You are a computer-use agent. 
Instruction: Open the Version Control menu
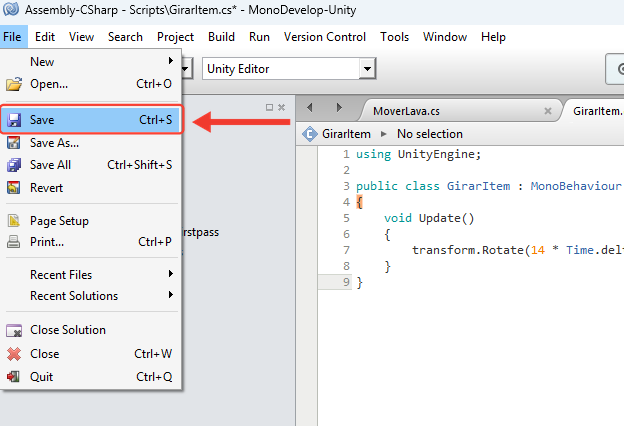coord(325,37)
